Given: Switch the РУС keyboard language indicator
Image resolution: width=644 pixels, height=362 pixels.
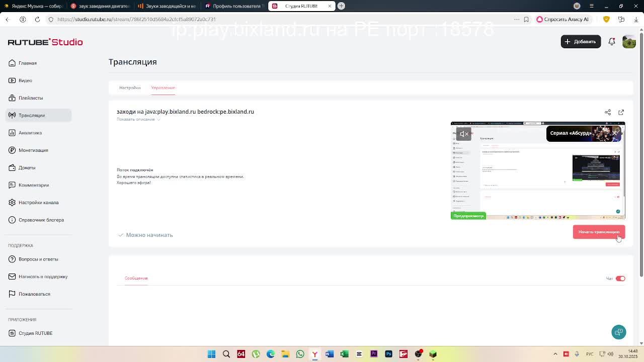Looking at the screenshot, I should (x=590, y=354).
